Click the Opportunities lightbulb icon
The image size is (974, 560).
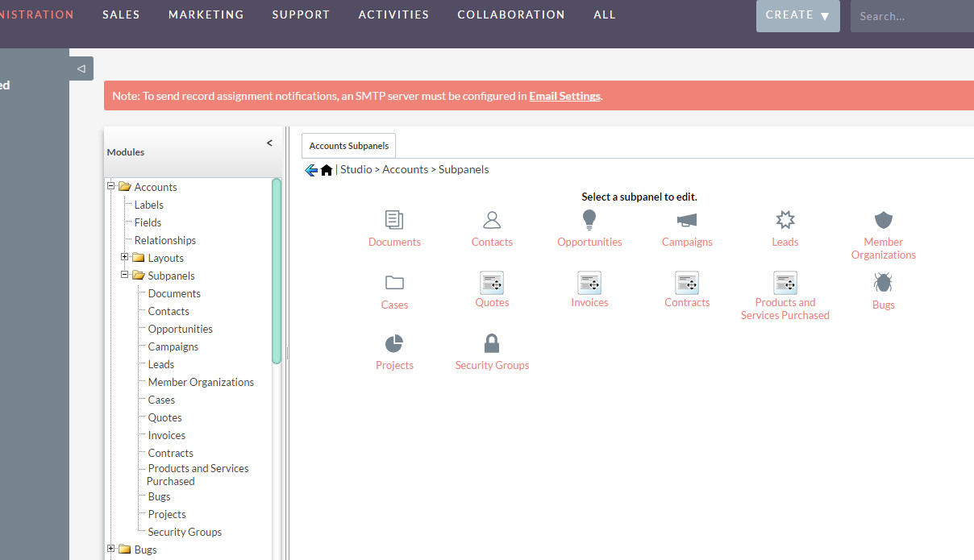click(589, 220)
